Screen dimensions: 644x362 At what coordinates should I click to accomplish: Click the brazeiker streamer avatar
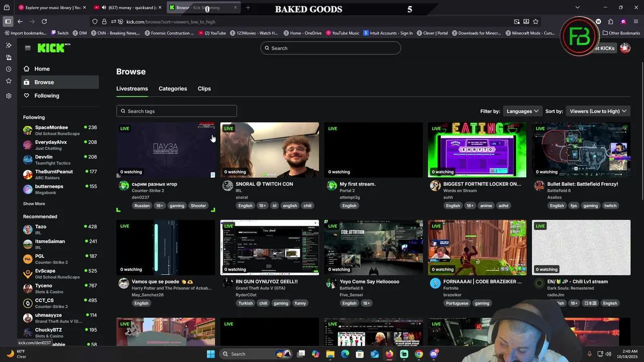tap(435, 284)
